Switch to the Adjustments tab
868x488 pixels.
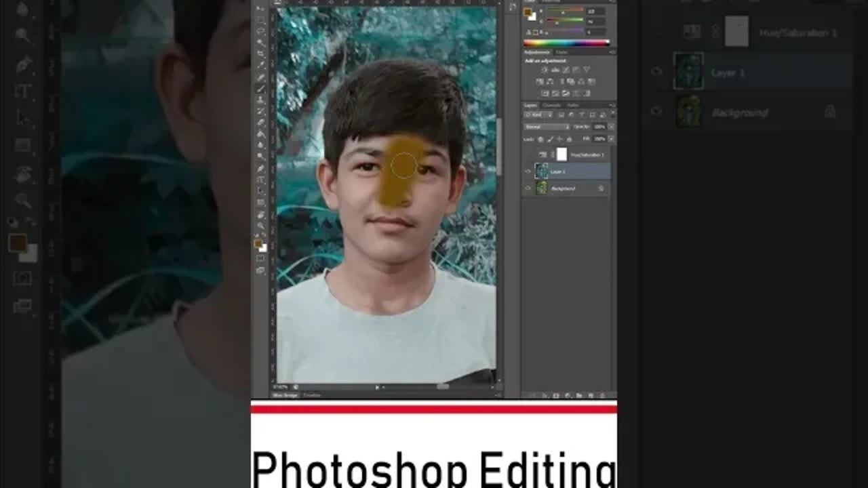537,52
